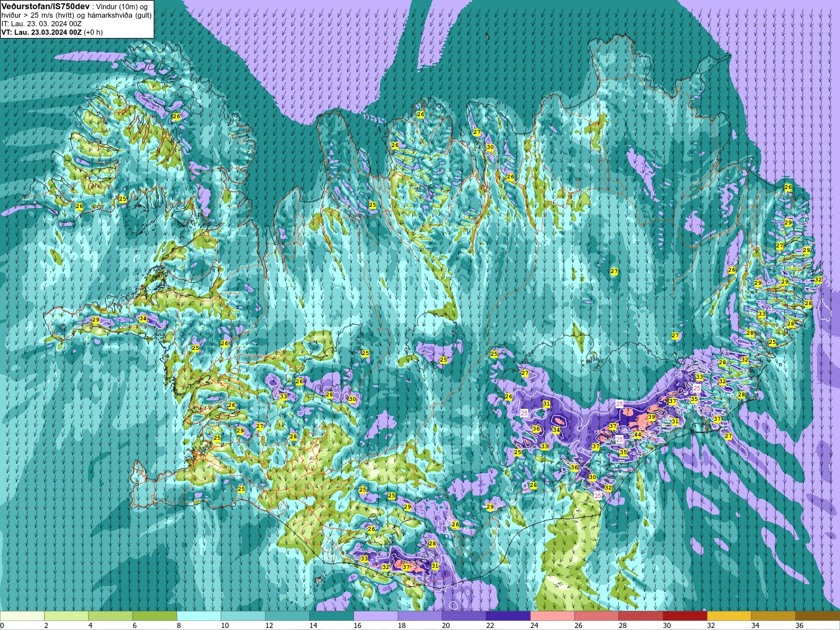Pick the 34–36 m/s ochre legend swatch
The image size is (840, 630).
[x=773, y=616]
